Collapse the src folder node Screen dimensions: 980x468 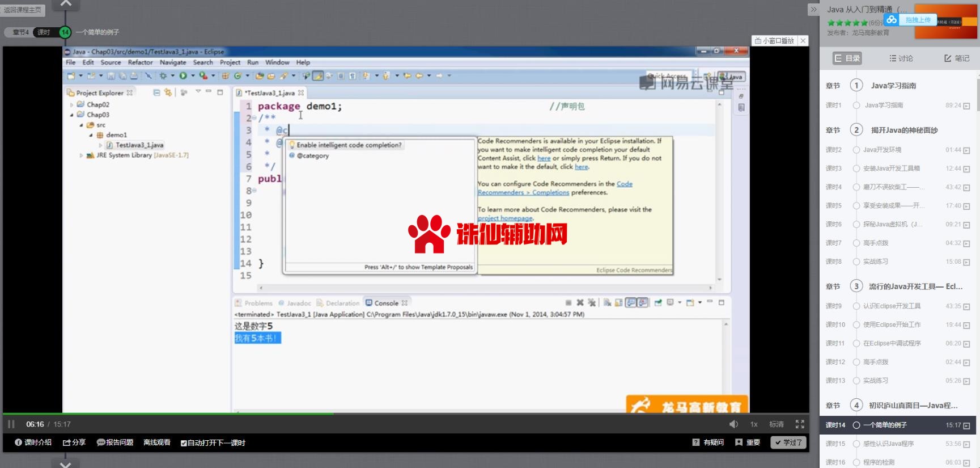(82, 125)
